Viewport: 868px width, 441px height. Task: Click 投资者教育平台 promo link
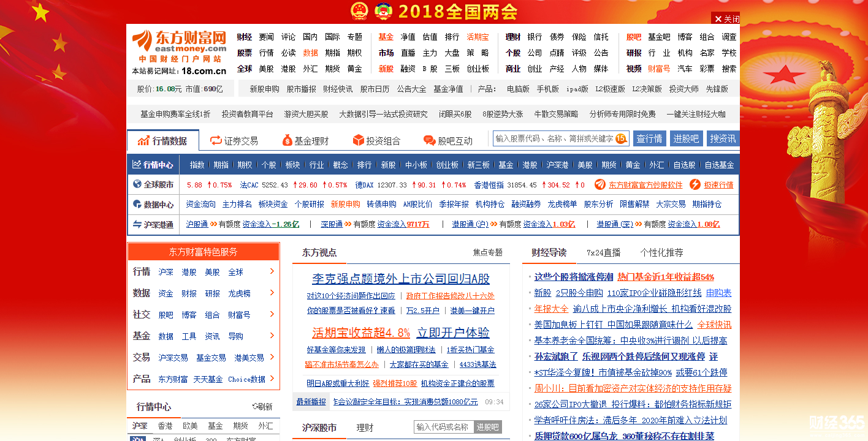point(248,114)
